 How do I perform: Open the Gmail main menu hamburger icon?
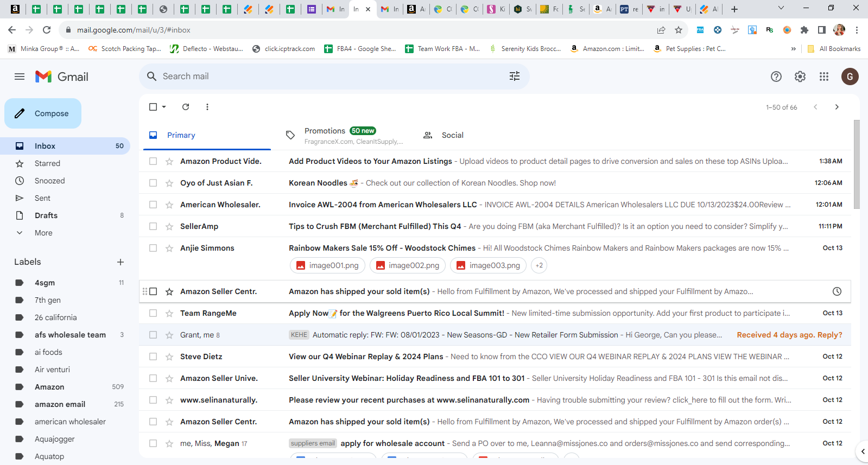point(20,77)
